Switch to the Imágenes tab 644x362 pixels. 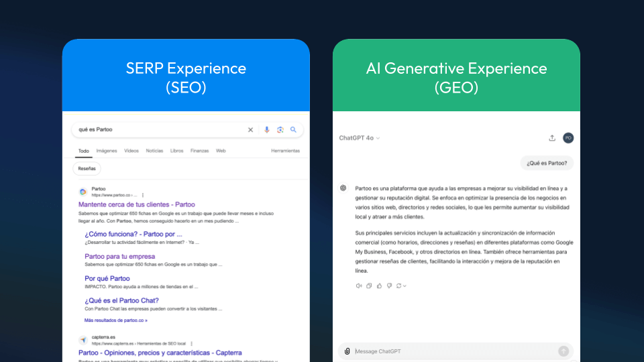coord(107,151)
